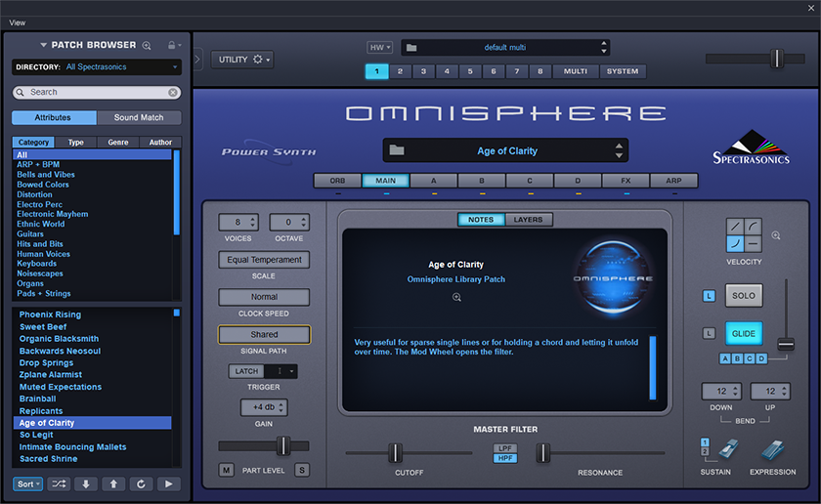Switch to the FX tab

click(626, 181)
